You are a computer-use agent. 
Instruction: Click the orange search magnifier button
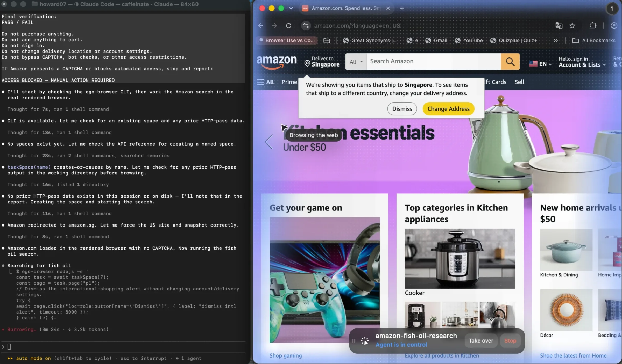[510, 62]
